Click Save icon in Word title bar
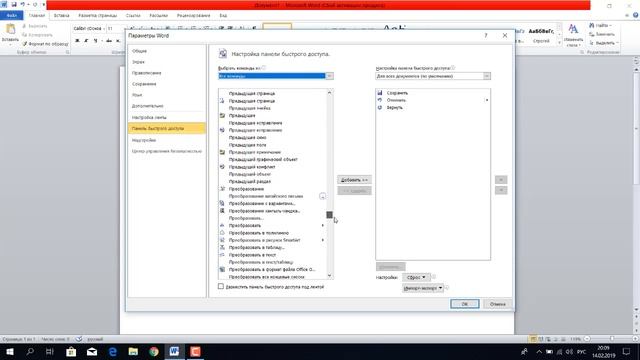640x360 pixels. point(13,4)
